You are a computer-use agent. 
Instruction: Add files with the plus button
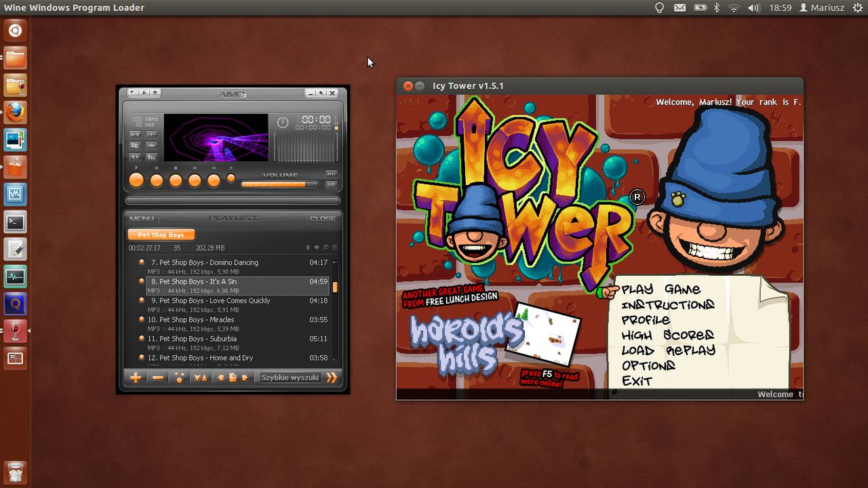(x=136, y=378)
